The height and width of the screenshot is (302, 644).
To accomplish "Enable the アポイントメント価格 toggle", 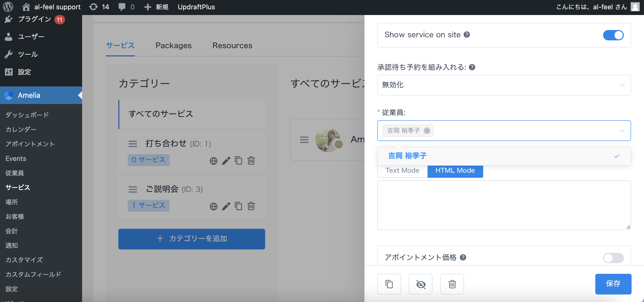I will pyautogui.click(x=613, y=258).
